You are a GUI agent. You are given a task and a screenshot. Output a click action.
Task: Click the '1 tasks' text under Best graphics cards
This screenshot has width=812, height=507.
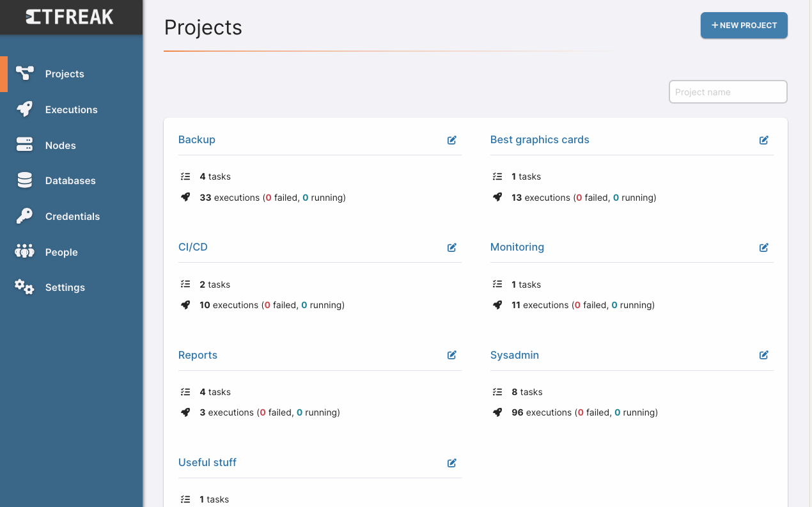(x=526, y=176)
